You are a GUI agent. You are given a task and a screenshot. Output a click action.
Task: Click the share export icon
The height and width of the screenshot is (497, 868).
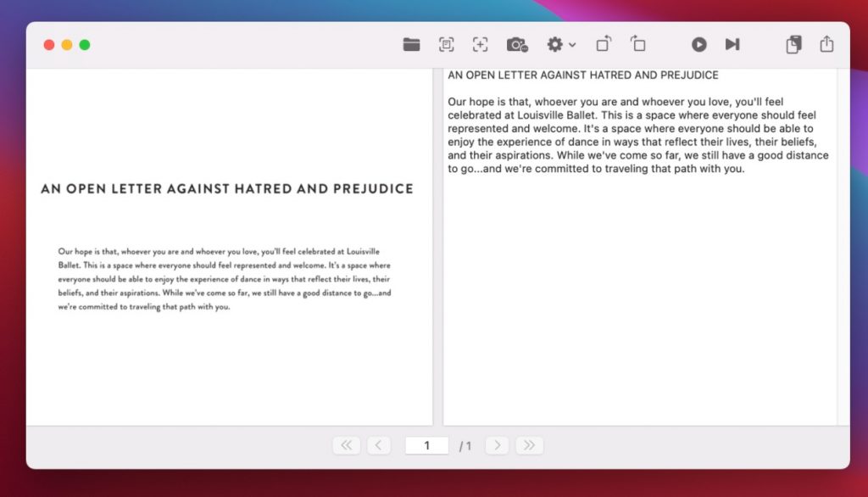click(826, 44)
